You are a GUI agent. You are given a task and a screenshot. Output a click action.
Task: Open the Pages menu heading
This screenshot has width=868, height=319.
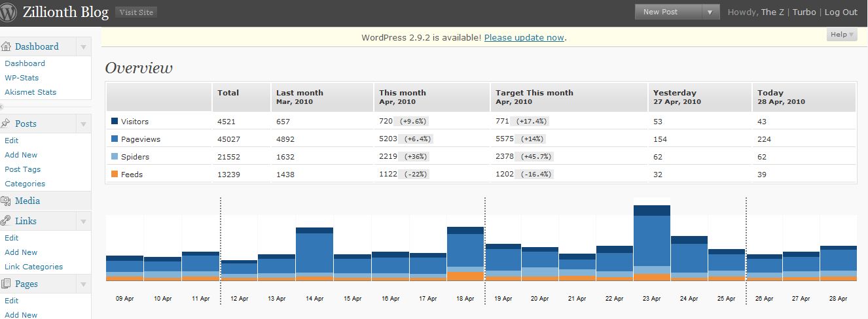(x=26, y=284)
